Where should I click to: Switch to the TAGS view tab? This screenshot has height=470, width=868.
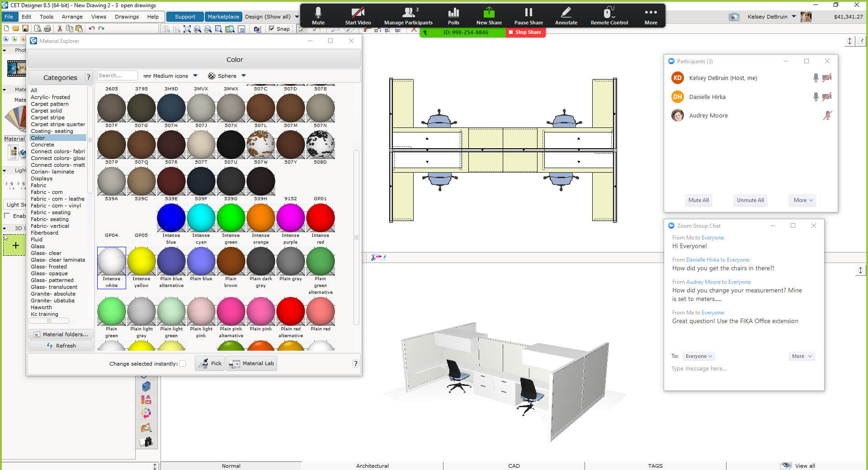655,465
